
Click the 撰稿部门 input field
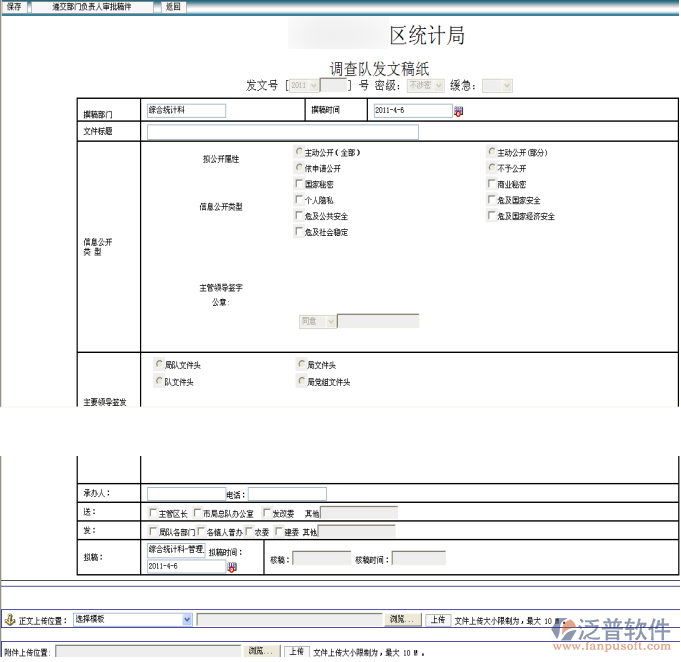[186, 110]
